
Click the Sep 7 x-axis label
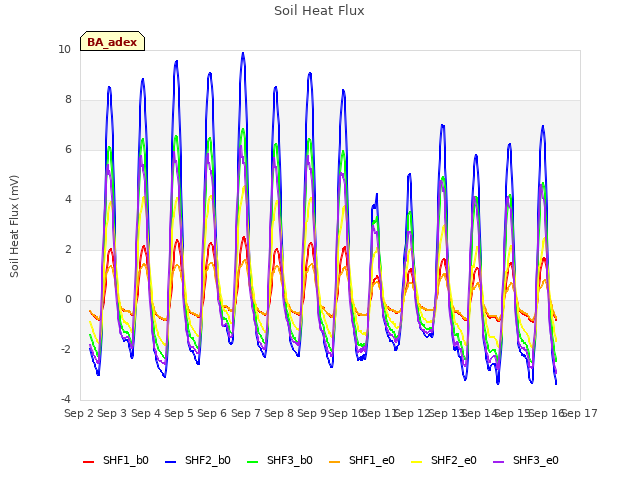(x=246, y=413)
